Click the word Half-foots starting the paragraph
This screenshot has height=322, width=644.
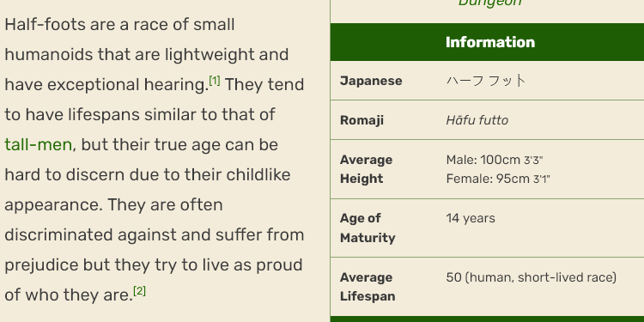click(46, 25)
